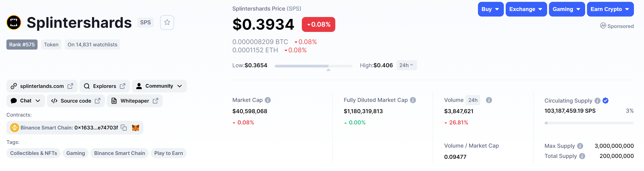Open the Buy dropdown
This screenshot has width=644, height=171.
coord(491,9)
